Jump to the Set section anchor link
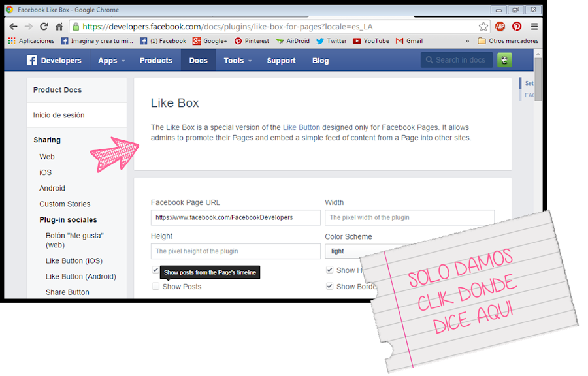Viewport: 588px width, 376px height. (529, 83)
